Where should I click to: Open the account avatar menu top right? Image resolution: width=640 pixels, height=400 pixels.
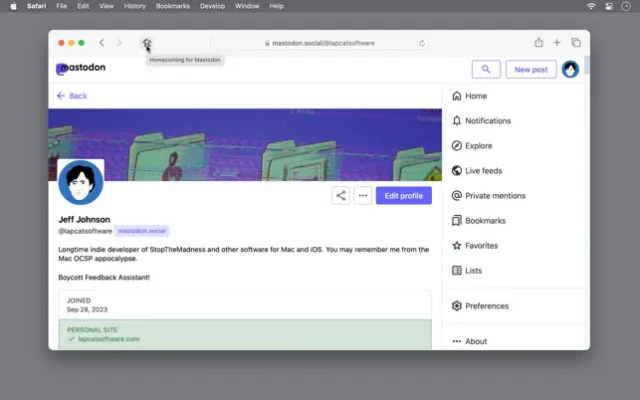pos(570,69)
